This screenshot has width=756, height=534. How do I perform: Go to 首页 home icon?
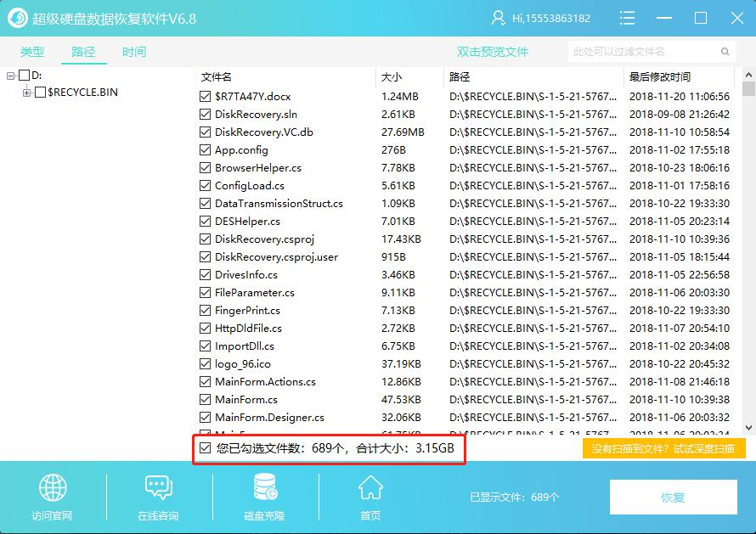[x=370, y=489]
